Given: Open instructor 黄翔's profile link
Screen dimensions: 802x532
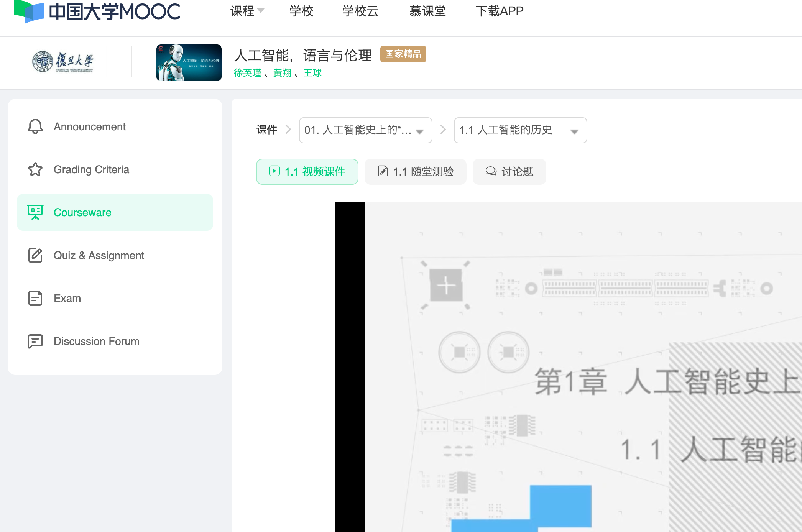Looking at the screenshot, I should (282, 73).
